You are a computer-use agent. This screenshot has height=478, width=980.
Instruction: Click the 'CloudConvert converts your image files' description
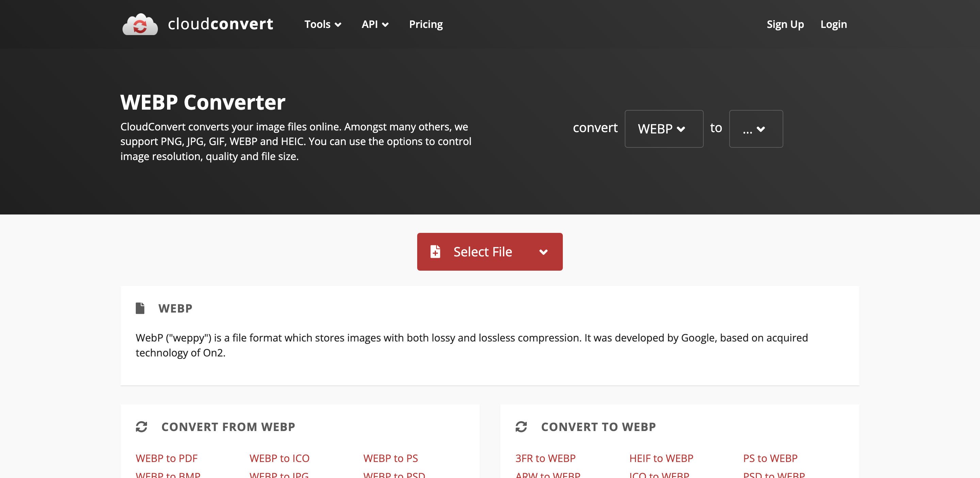(296, 141)
